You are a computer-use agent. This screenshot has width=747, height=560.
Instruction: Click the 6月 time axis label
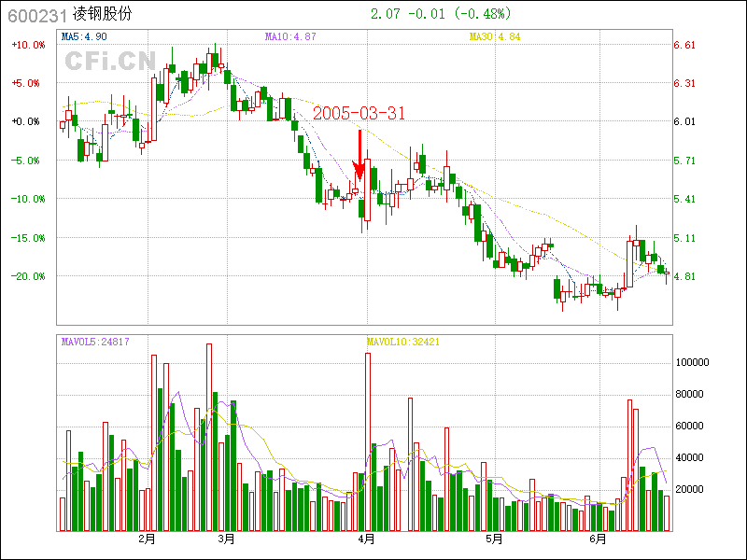[599, 539]
